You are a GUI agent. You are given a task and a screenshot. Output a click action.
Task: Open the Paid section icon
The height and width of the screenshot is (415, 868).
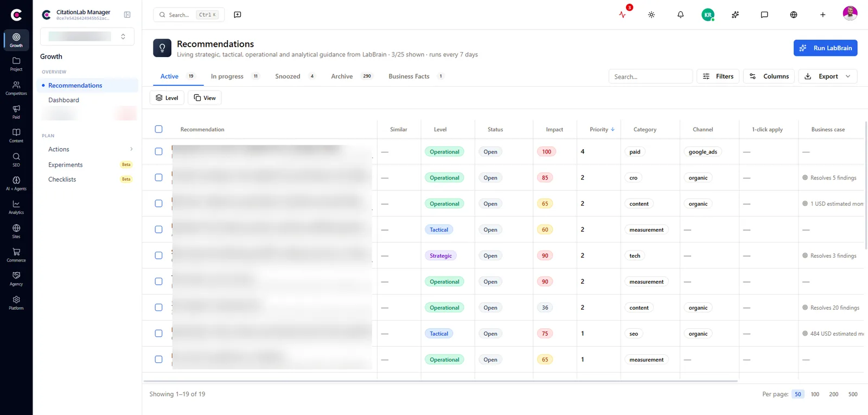click(x=16, y=111)
